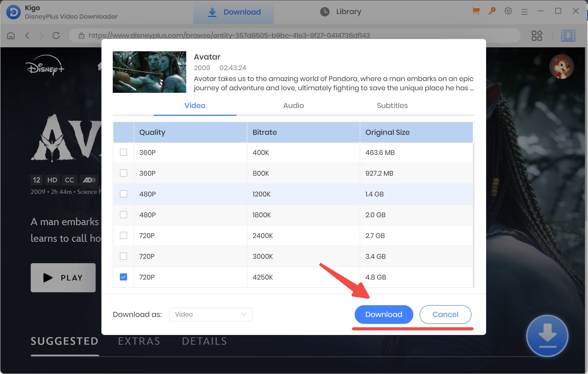Screen dimensions: 588x374
Task: Check the 360P 400K quality option
Action: 124,152
